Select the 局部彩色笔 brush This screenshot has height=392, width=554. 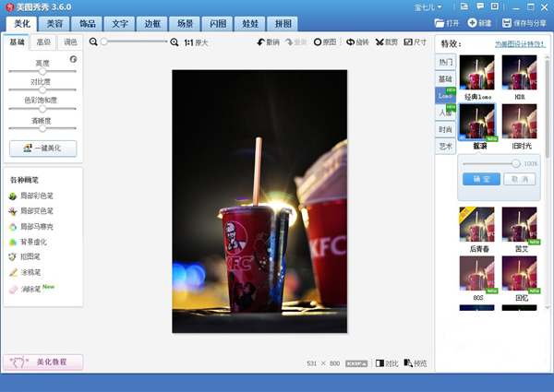pyautogui.click(x=31, y=196)
